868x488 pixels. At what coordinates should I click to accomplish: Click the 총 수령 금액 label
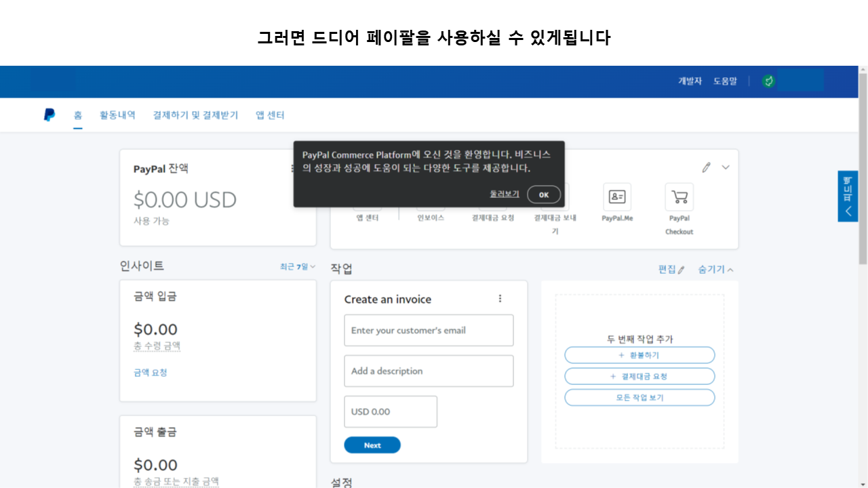click(x=157, y=346)
